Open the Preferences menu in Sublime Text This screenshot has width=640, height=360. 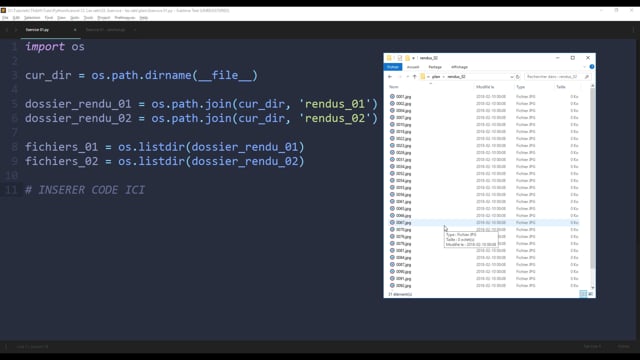(124, 18)
